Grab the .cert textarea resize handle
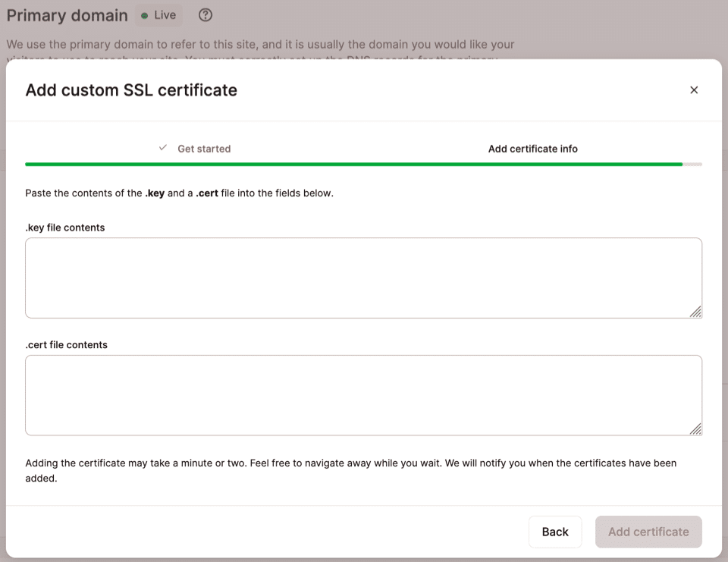The image size is (728, 562). (x=695, y=429)
